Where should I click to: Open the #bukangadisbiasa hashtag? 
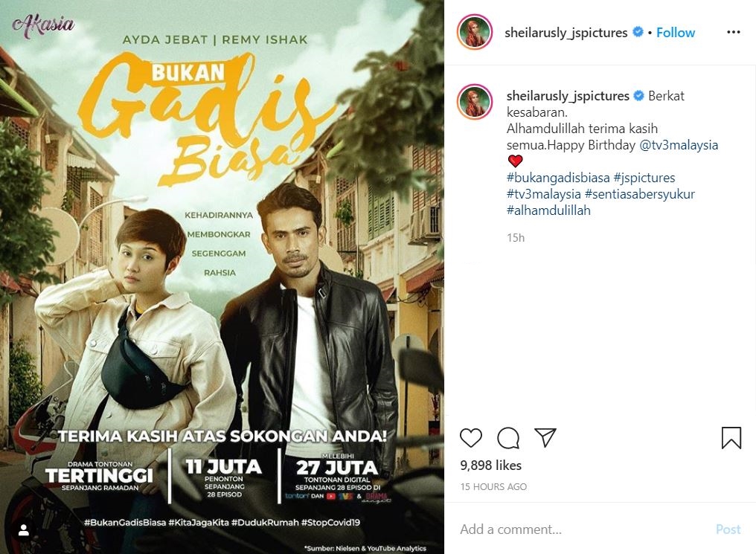pyautogui.click(x=558, y=178)
